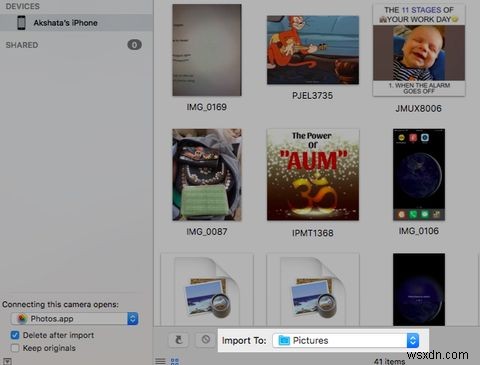Click the JMUX8006 file name
This screenshot has height=365, width=480.
tap(419, 108)
